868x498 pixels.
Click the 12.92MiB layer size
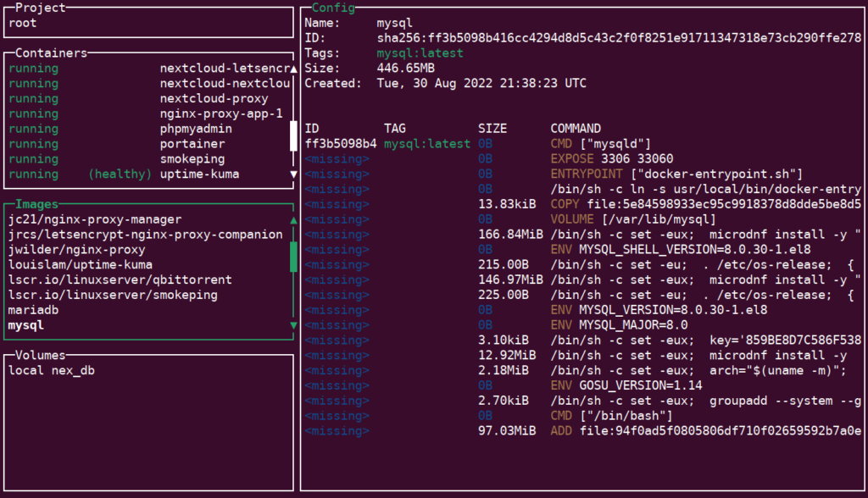pyautogui.click(x=507, y=355)
